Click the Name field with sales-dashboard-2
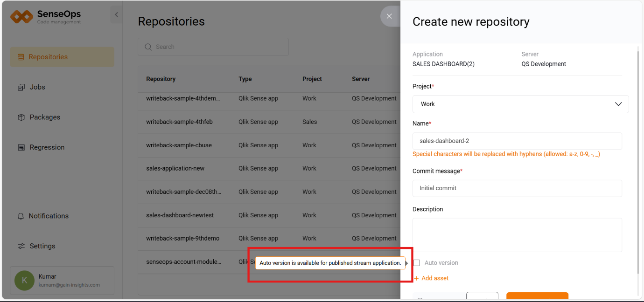Image resolution: width=644 pixels, height=302 pixels. (517, 141)
